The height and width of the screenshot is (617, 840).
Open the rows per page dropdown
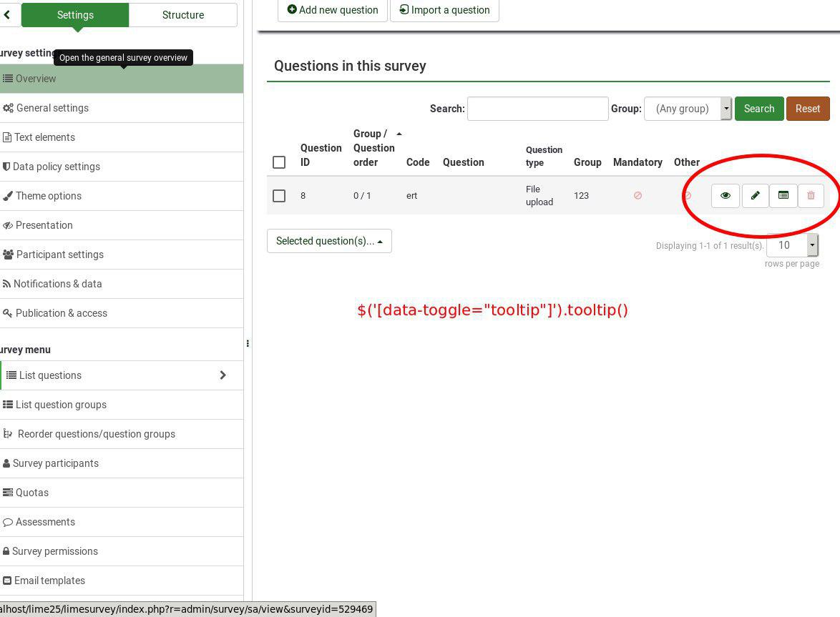coord(792,245)
